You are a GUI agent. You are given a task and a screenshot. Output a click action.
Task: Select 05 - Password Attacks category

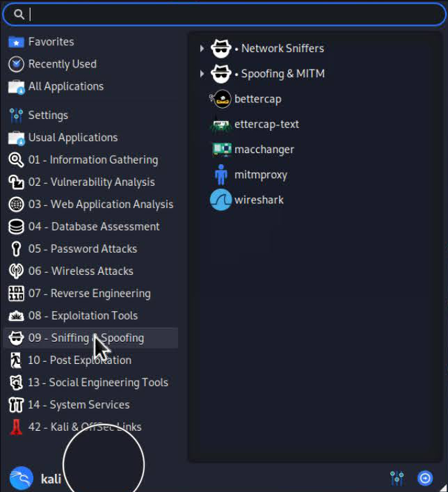[x=90, y=249]
